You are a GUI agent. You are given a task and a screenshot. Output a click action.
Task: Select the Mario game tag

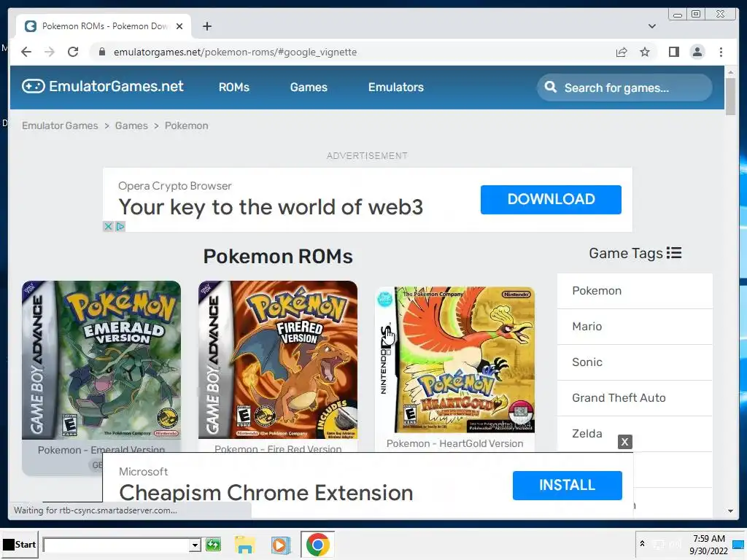click(x=635, y=327)
